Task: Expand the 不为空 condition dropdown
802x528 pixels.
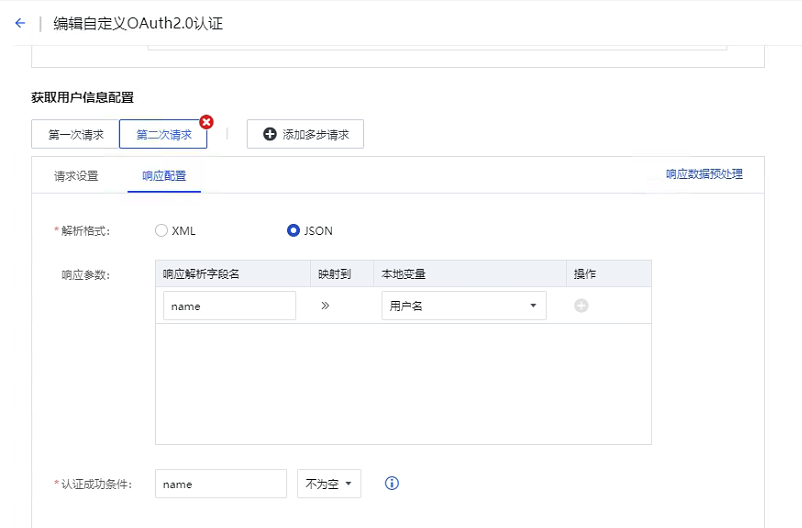Action: click(x=329, y=484)
